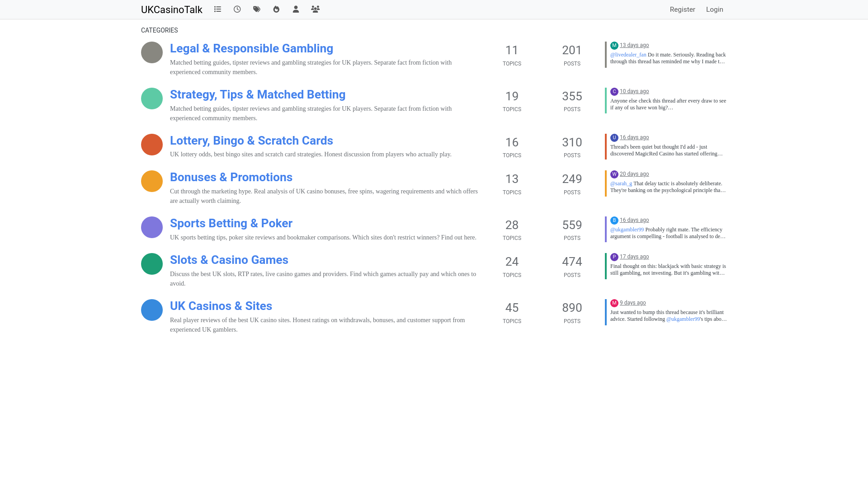Open the Groups icon in navbar
Image resolution: width=868 pixels, height=488 pixels.
click(x=315, y=9)
